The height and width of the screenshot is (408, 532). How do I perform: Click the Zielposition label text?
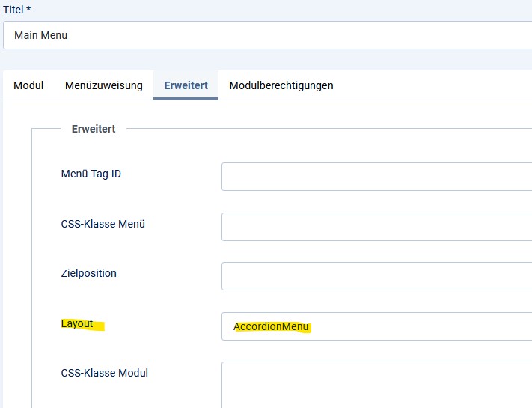[x=88, y=273]
